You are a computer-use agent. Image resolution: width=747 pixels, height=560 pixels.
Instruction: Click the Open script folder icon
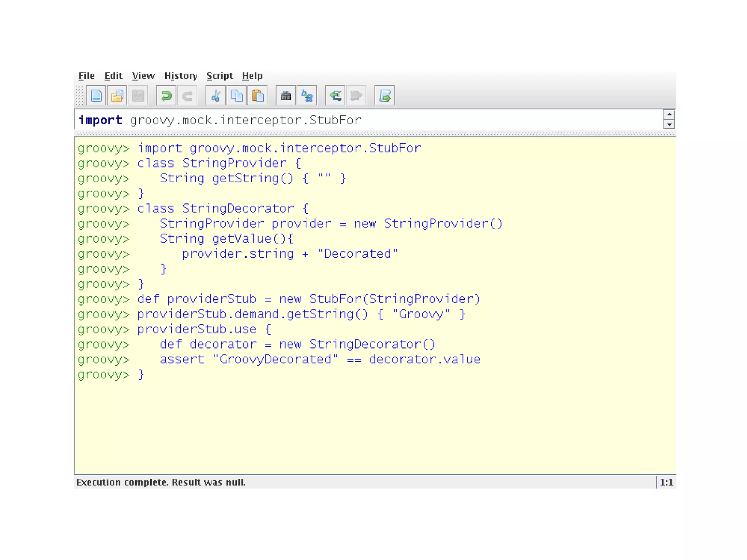(117, 96)
